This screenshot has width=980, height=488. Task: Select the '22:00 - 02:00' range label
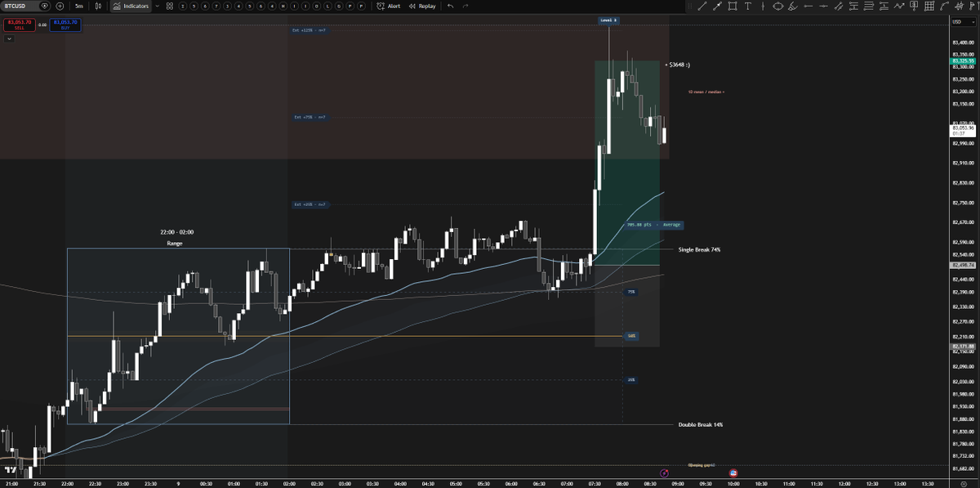pyautogui.click(x=177, y=232)
